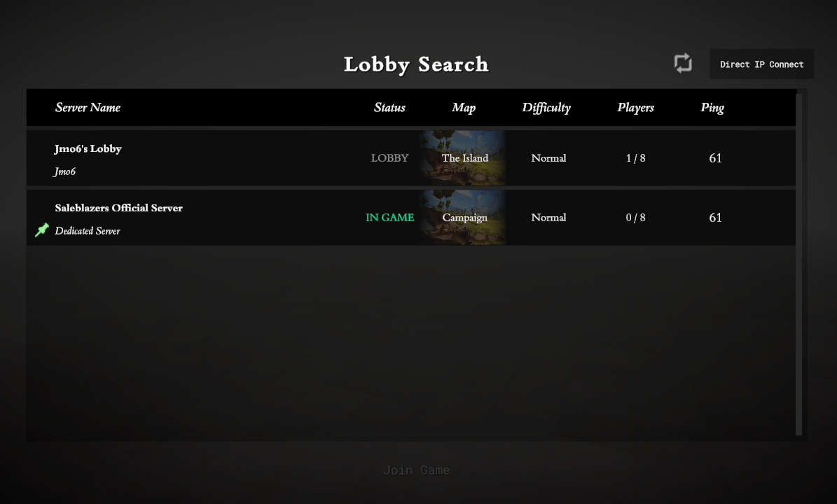Click the green pin icon on the Saleblazers server
The width and height of the screenshot is (837, 504).
pyautogui.click(x=41, y=230)
